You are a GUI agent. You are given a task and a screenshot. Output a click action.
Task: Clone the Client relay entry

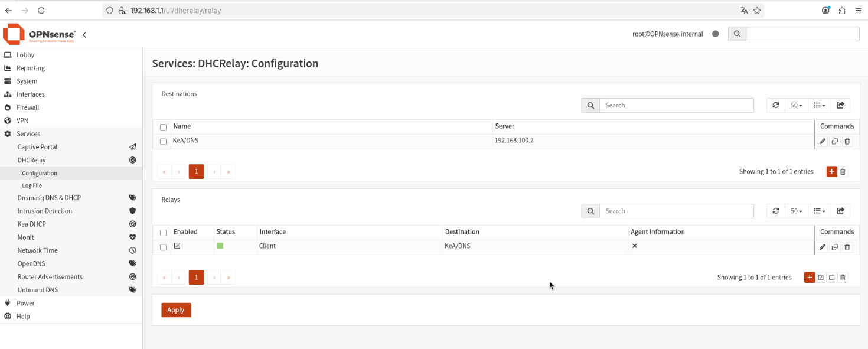point(835,247)
